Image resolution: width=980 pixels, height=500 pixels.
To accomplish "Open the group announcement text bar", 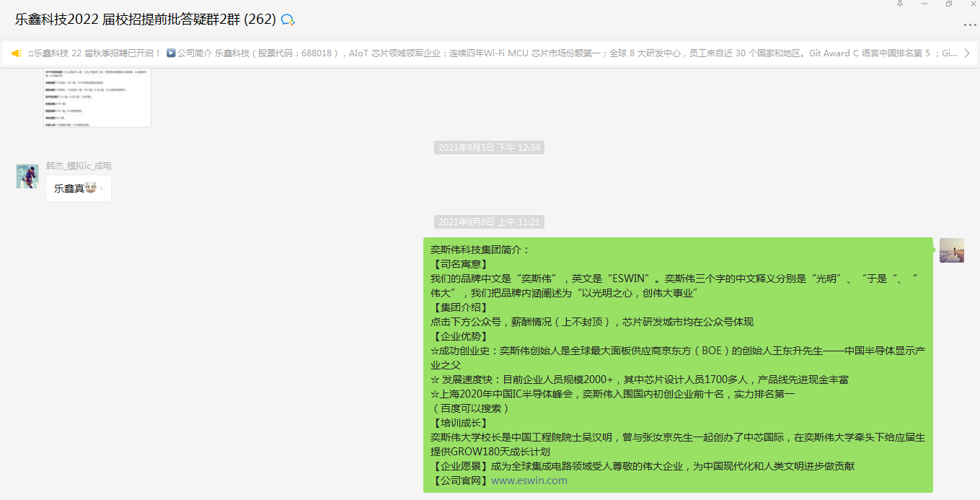I will point(490,53).
